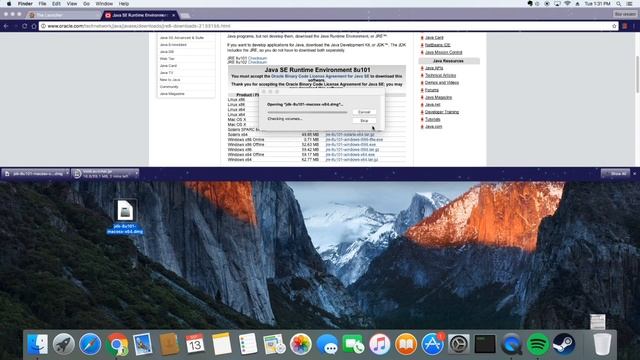Launch iTunes from the Dock
640x360 pixels.
click(380, 344)
